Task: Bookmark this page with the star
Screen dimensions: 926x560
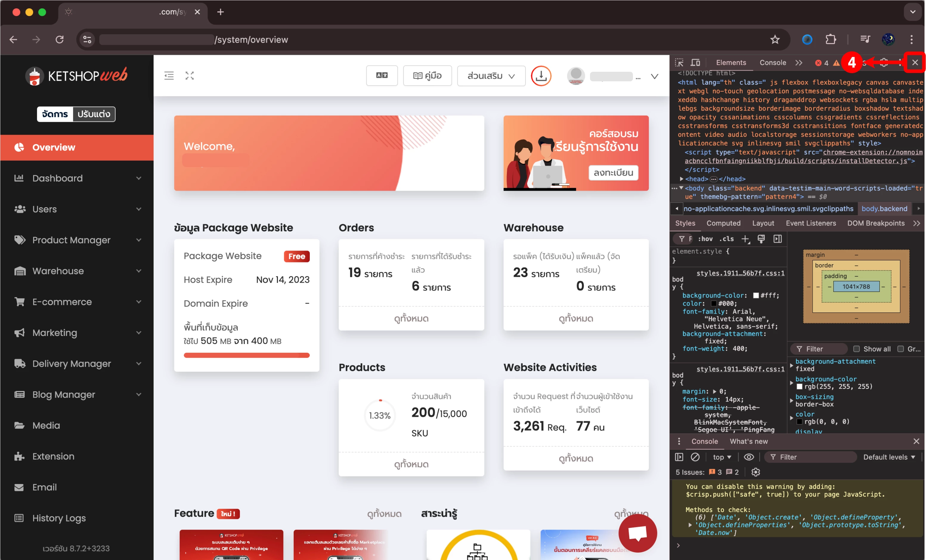Action: point(775,39)
